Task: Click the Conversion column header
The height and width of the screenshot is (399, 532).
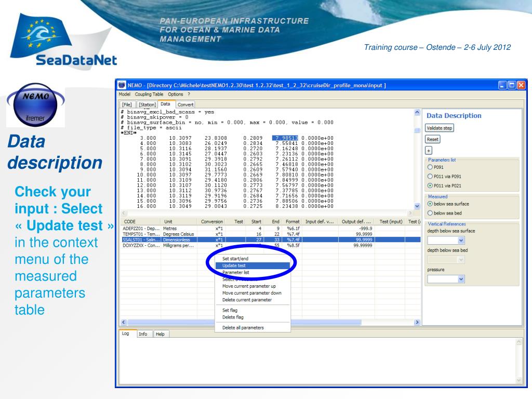Action: [x=211, y=221]
